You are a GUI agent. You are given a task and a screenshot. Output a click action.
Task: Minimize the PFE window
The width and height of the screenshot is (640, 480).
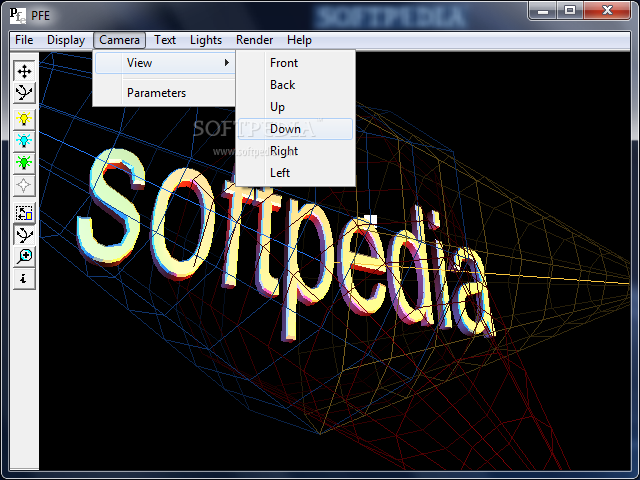point(543,10)
